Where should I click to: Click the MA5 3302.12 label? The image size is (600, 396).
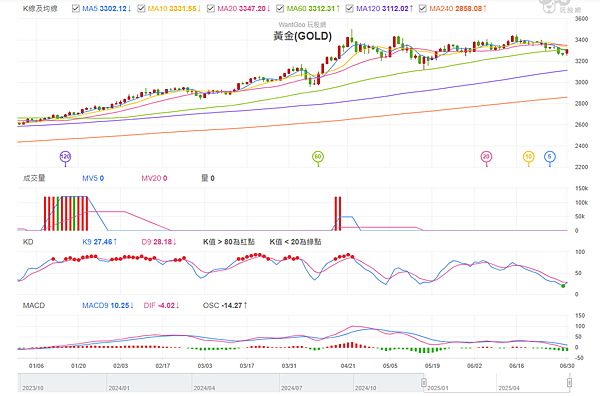pyautogui.click(x=107, y=8)
